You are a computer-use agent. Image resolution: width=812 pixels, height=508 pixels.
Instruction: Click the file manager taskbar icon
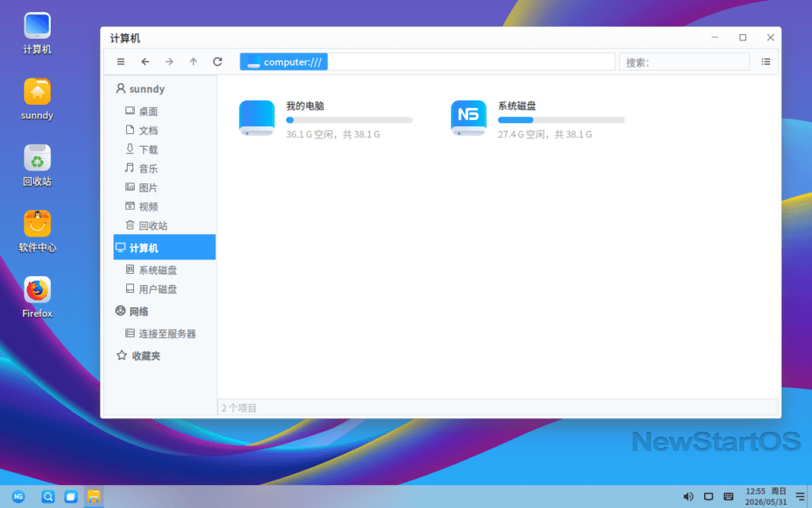[x=94, y=497]
